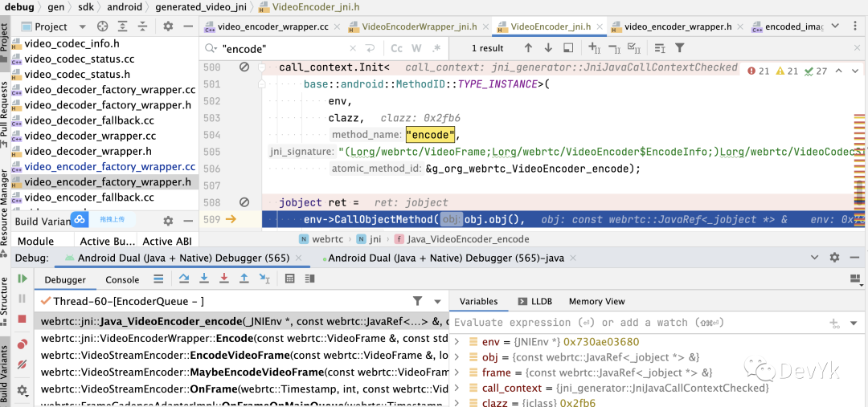Click the Step Over debugger icon

pyautogui.click(x=184, y=279)
